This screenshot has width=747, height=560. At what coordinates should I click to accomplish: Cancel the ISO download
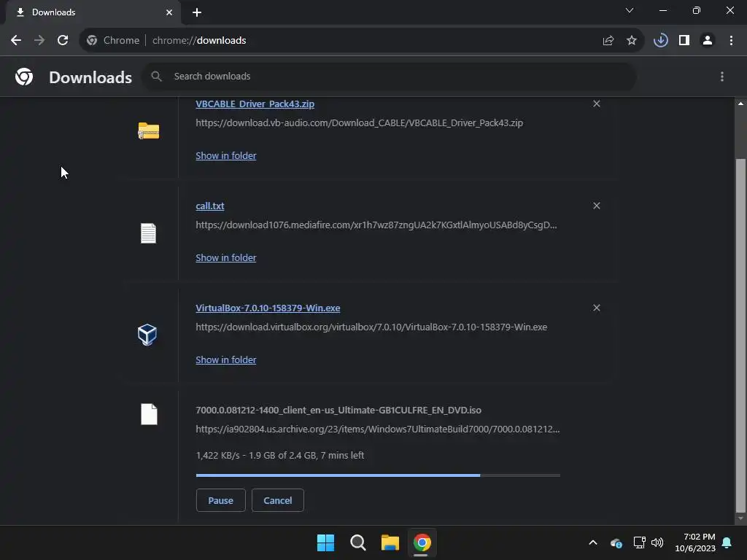click(x=278, y=500)
